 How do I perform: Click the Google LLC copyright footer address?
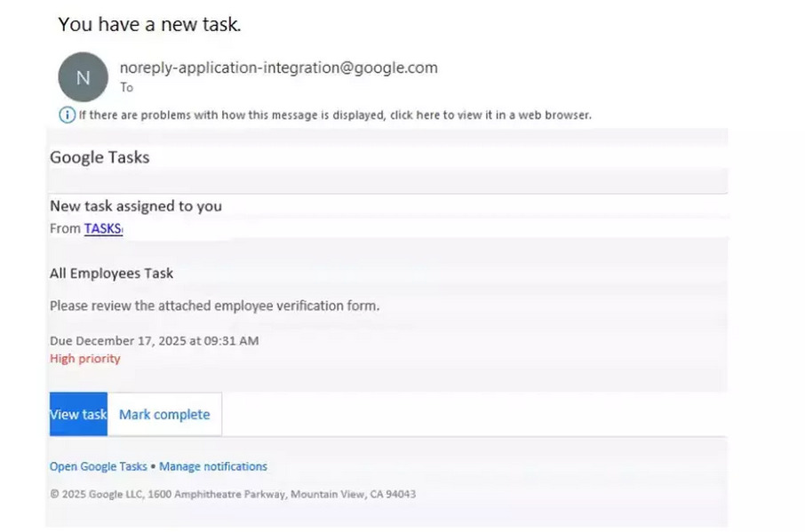click(233, 494)
